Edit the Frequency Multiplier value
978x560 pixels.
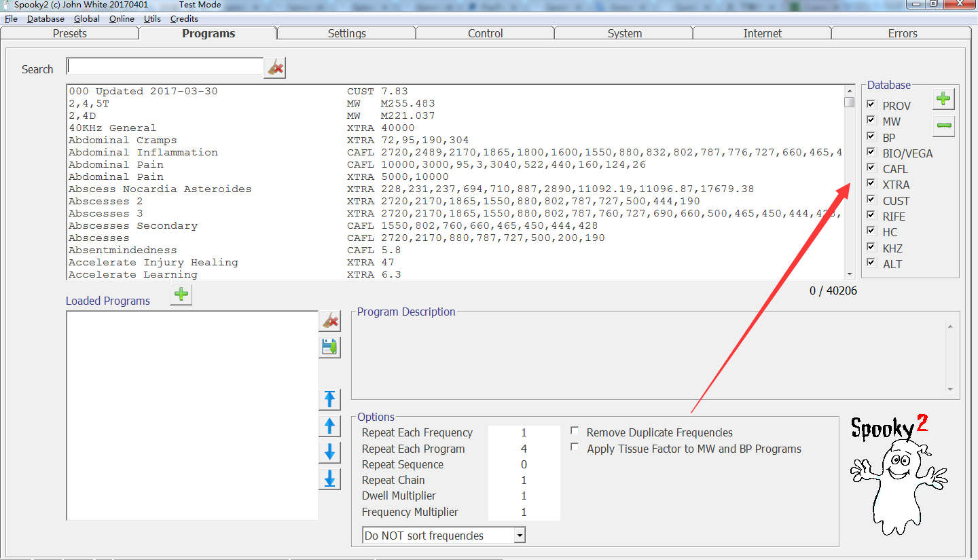pos(524,512)
